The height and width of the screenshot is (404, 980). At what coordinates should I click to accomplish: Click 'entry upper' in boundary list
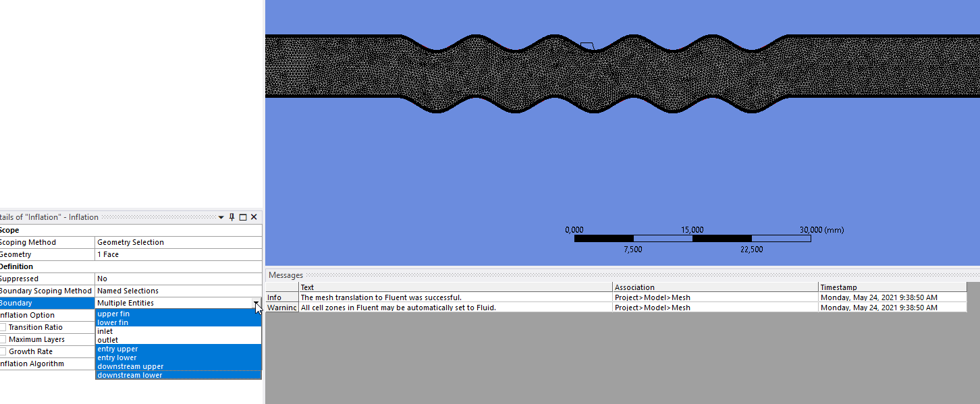click(117, 349)
